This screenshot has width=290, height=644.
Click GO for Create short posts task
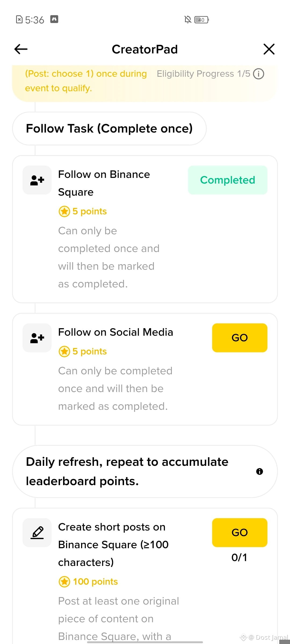tap(240, 533)
